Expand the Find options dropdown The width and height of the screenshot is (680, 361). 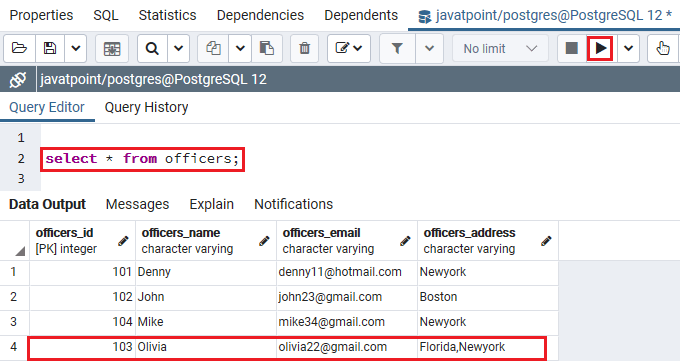point(178,48)
